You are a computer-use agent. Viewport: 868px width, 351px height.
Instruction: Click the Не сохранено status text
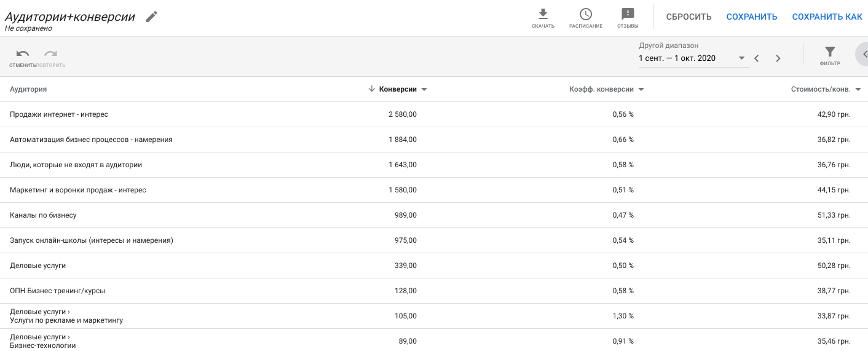(x=28, y=28)
